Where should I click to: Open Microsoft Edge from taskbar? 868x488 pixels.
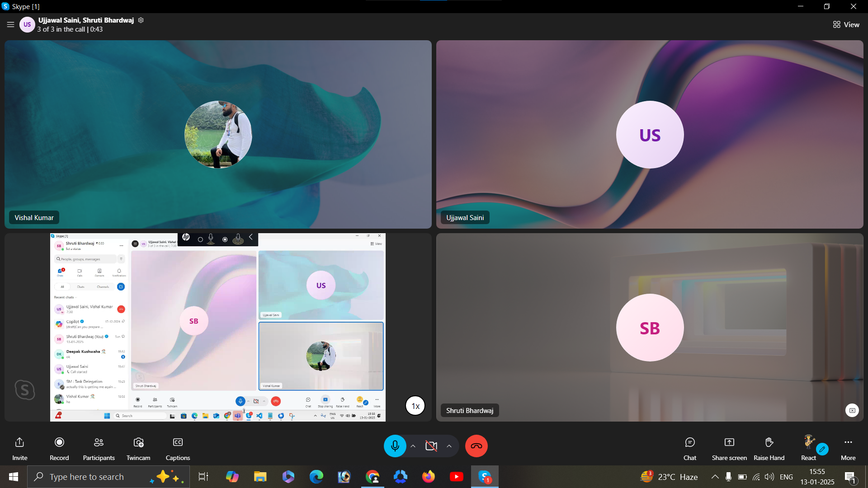point(316,477)
